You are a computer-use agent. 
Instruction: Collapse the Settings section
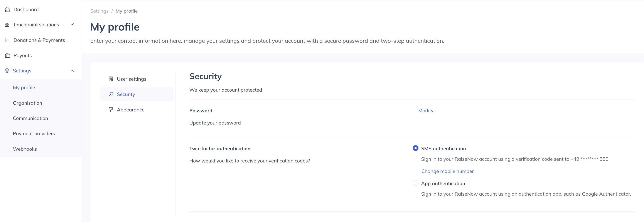(x=72, y=71)
